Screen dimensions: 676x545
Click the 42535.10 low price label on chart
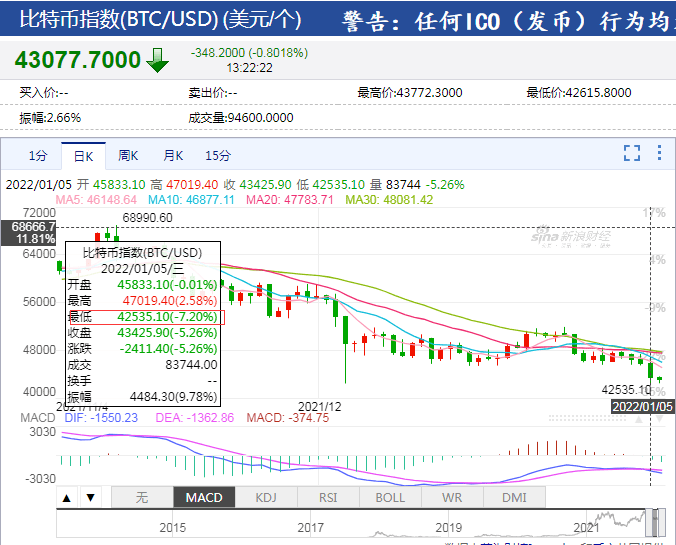626,390
